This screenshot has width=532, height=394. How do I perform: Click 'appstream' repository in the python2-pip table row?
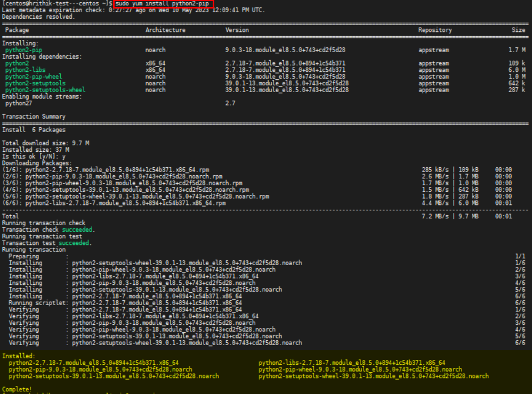tap(433, 50)
